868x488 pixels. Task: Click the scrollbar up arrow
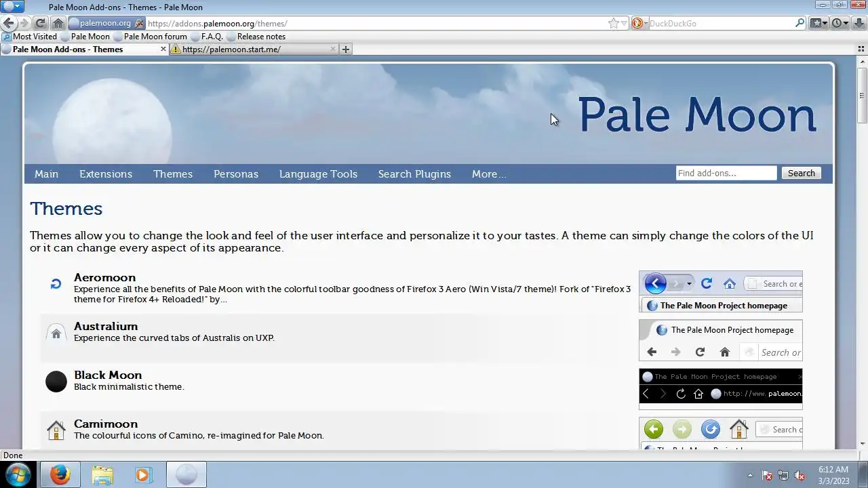863,62
